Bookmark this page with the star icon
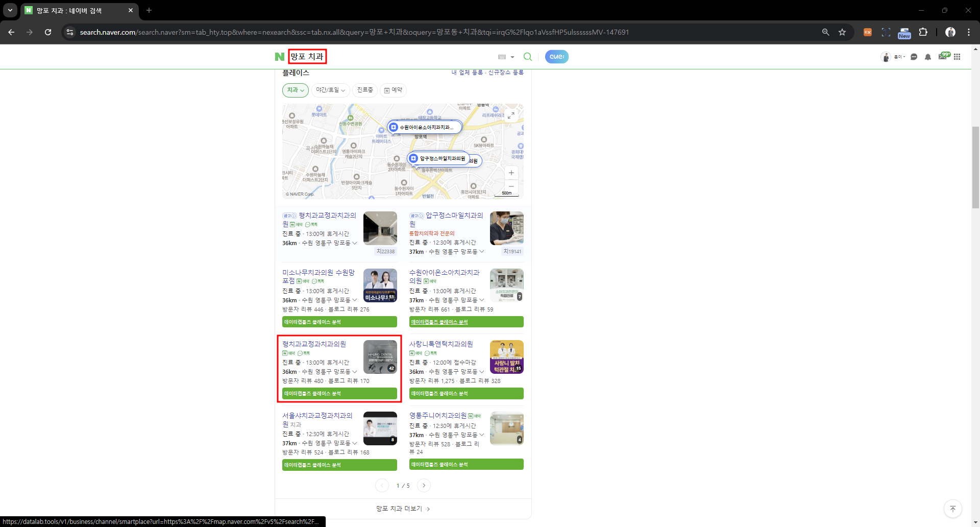This screenshot has height=527, width=980. [842, 32]
